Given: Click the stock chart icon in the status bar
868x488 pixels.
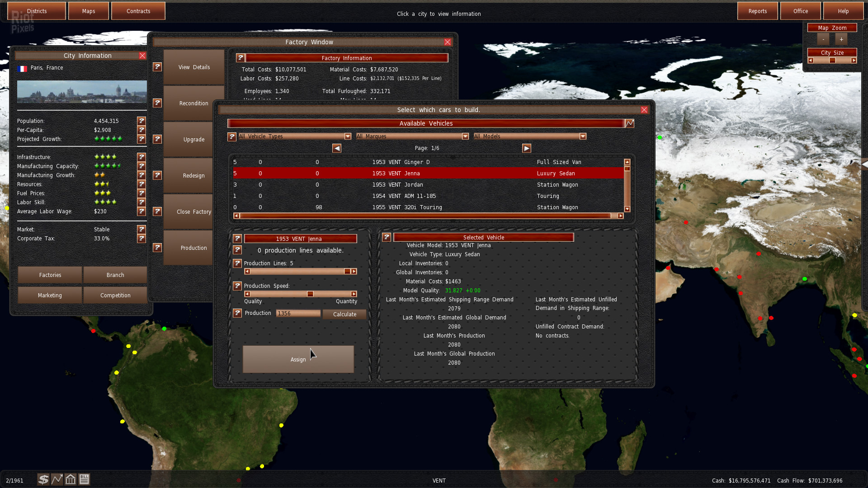Looking at the screenshot, I should tap(57, 479).
